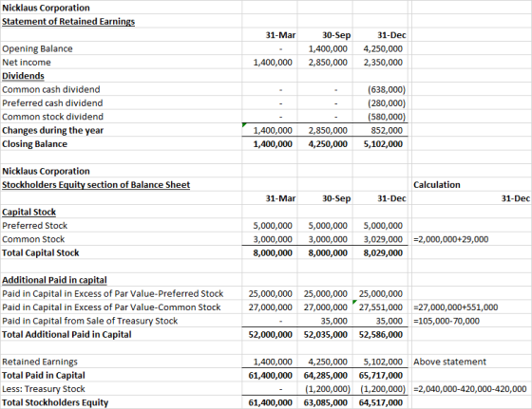Click the 'Net income' row label

pos(27,63)
